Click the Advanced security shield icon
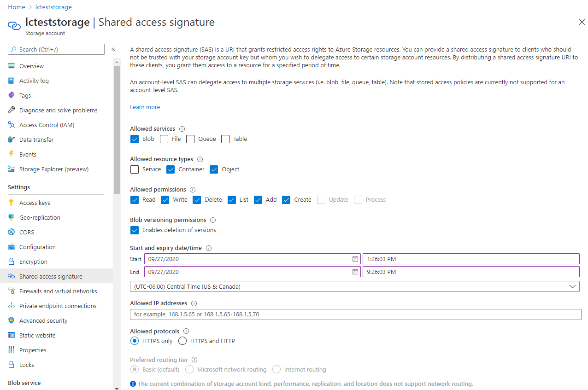Screen dimensions: 588x390 [12, 320]
